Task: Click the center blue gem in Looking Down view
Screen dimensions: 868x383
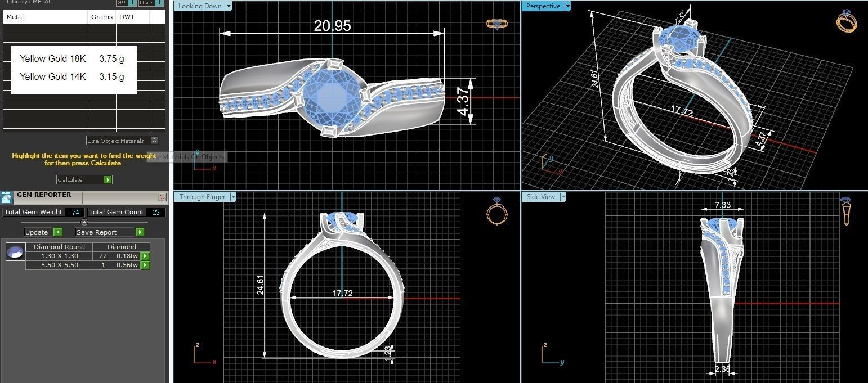Action: click(x=332, y=97)
